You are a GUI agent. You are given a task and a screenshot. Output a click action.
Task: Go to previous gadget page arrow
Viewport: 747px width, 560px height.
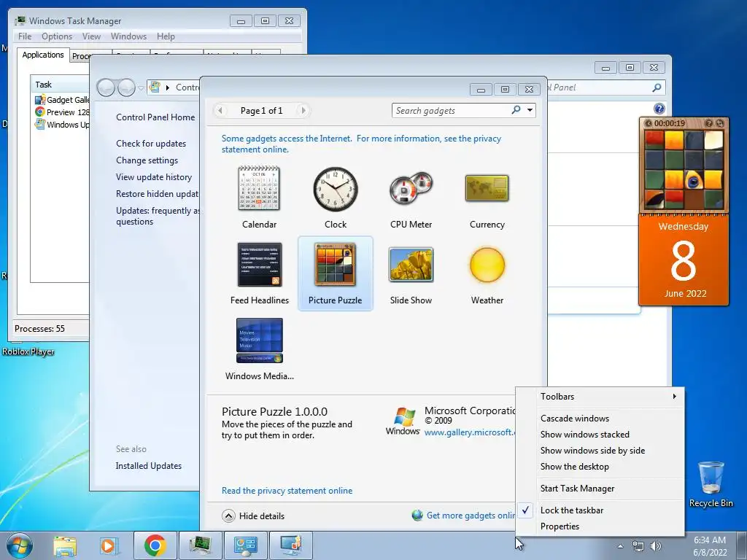[x=220, y=111]
